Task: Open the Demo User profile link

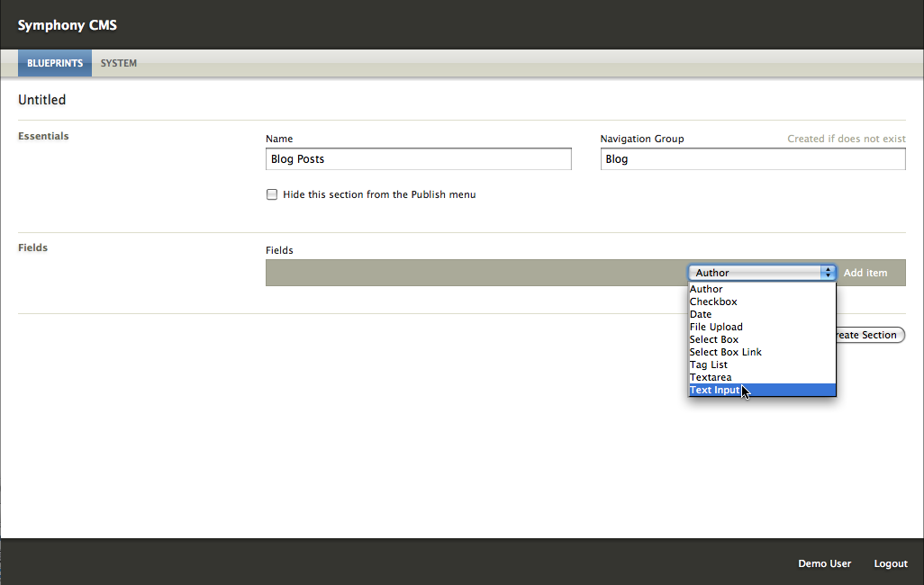Action: [824, 563]
